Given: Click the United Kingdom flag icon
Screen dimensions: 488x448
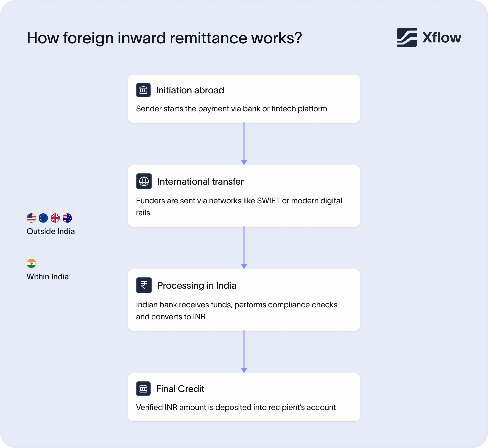Looking at the screenshot, I should [55, 218].
